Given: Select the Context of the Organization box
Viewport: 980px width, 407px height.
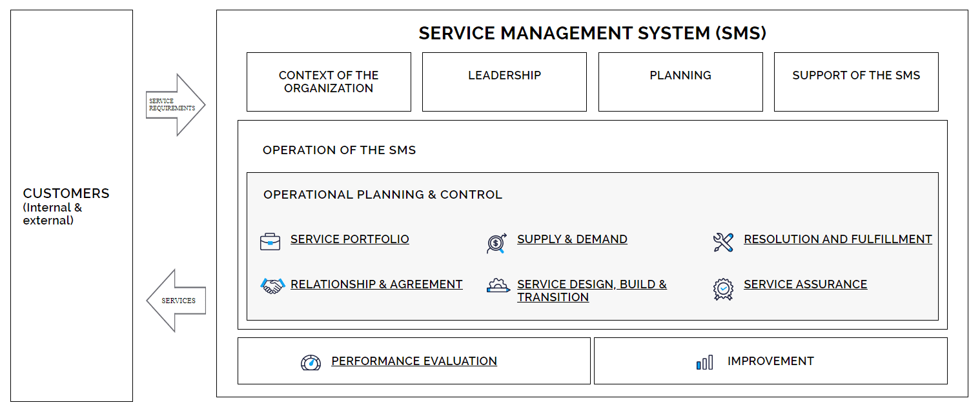Looking at the screenshot, I should click(329, 82).
